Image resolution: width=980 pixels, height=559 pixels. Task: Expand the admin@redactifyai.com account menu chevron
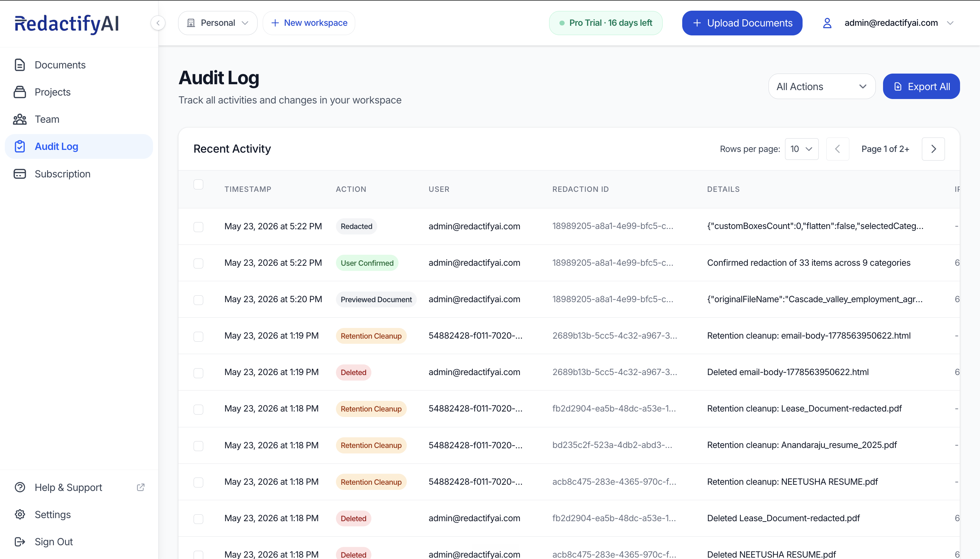[x=950, y=23]
